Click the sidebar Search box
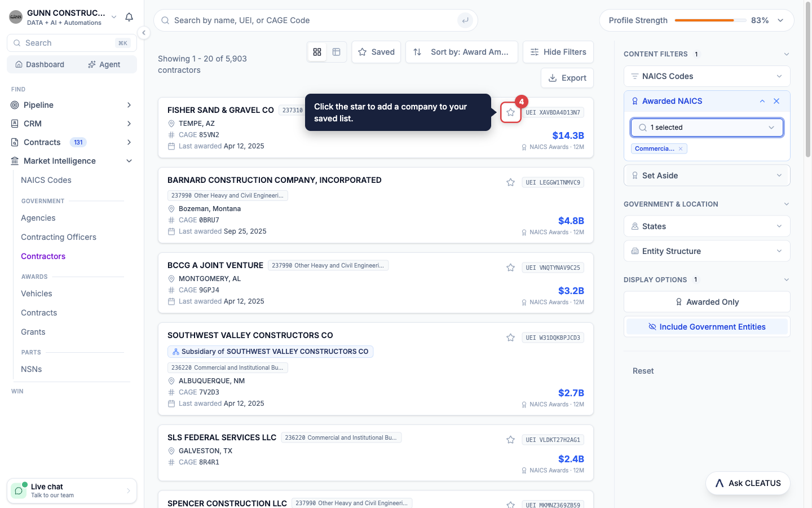 point(72,43)
